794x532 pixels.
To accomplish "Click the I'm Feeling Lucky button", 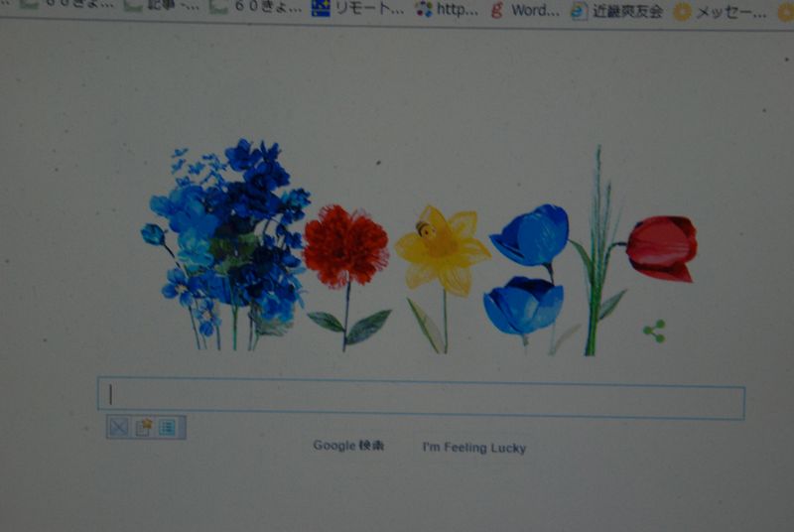I will (474, 448).
